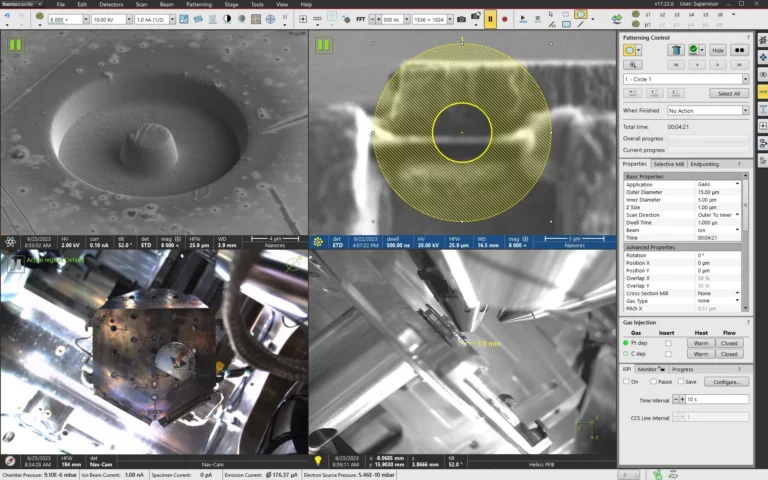Click the Configure... button
This screenshot has width=768, height=480.
pyautogui.click(x=726, y=381)
